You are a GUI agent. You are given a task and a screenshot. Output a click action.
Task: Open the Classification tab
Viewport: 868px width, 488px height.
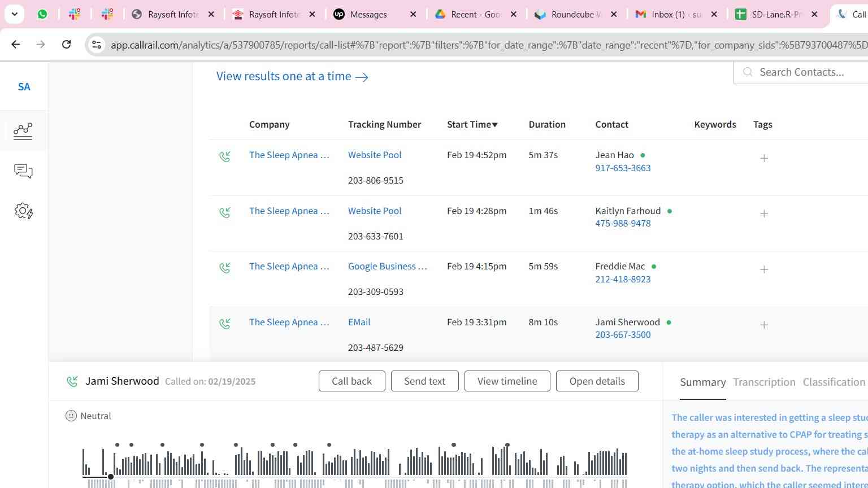[x=834, y=382]
